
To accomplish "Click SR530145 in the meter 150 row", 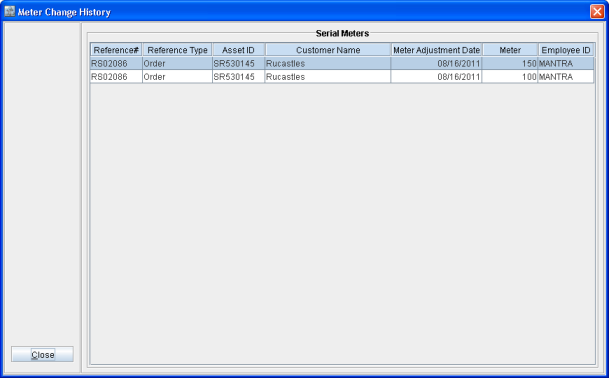I will pos(238,63).
